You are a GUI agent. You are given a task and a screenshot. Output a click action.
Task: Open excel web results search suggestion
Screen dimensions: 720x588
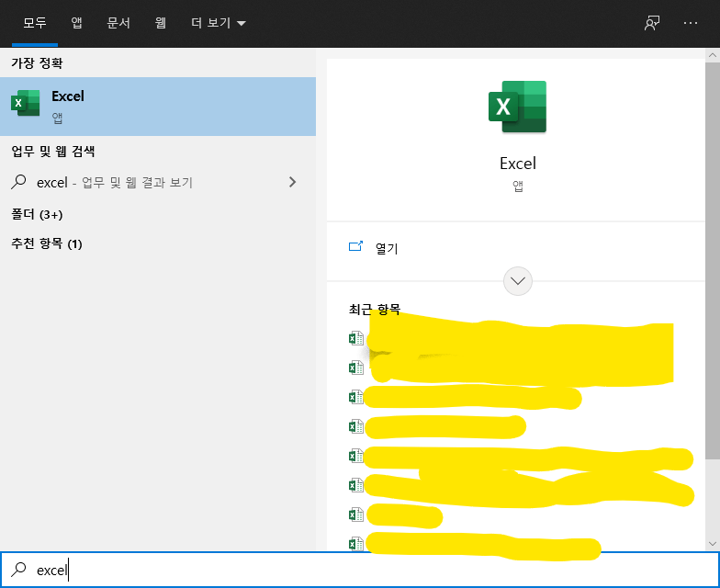[x=158, y=182]
